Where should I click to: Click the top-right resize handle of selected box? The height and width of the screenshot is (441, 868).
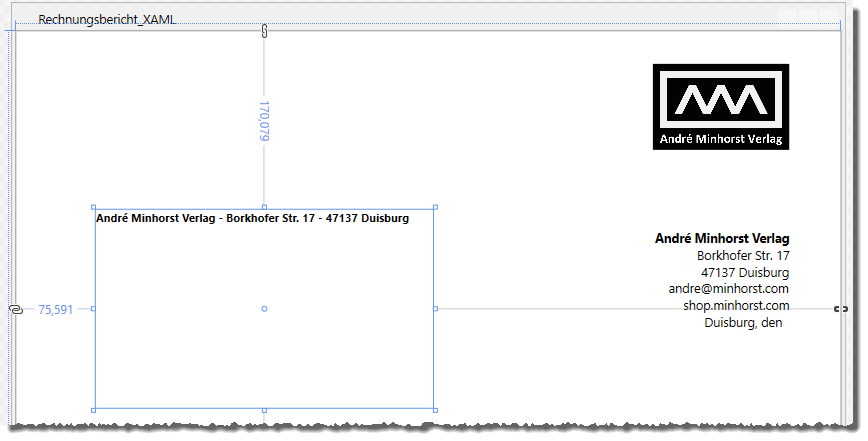pyautogui.click(x=435, y=208)
